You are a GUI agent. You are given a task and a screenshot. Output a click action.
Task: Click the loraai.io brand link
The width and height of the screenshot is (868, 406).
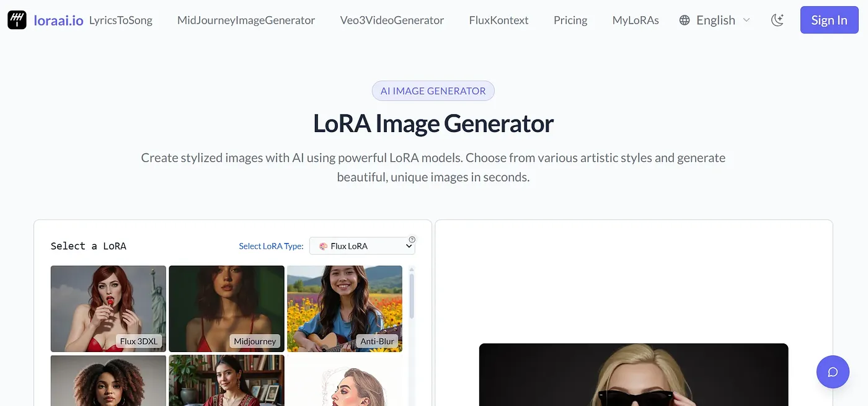58,20
